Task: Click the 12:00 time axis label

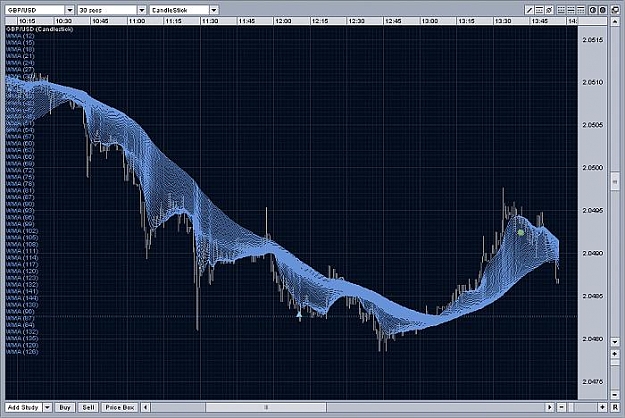Action: (283, 21)
